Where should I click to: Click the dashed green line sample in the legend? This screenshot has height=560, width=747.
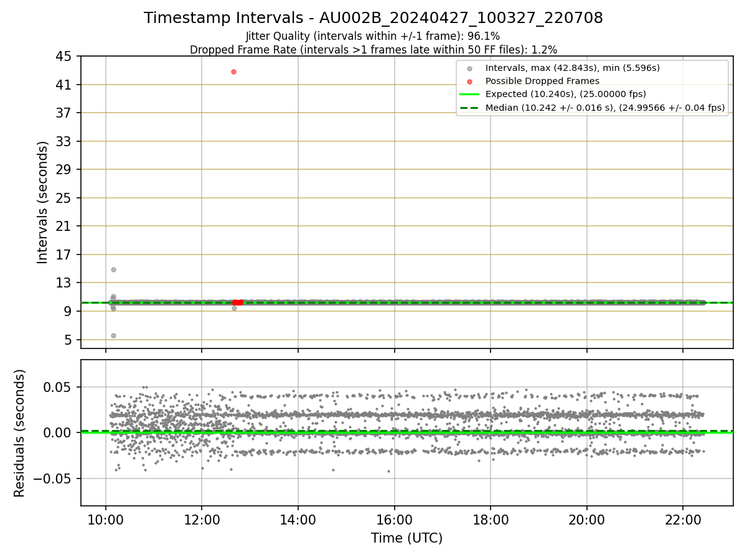point(470,108)
